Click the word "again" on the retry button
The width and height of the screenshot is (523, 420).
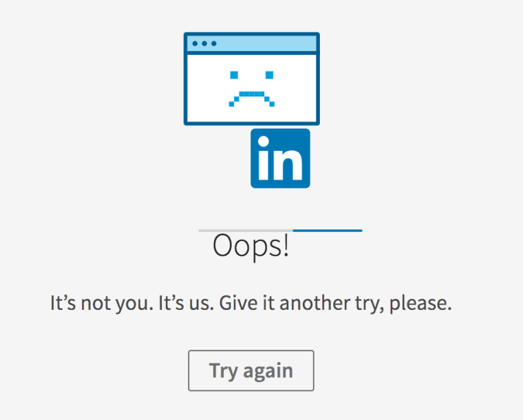268,371
